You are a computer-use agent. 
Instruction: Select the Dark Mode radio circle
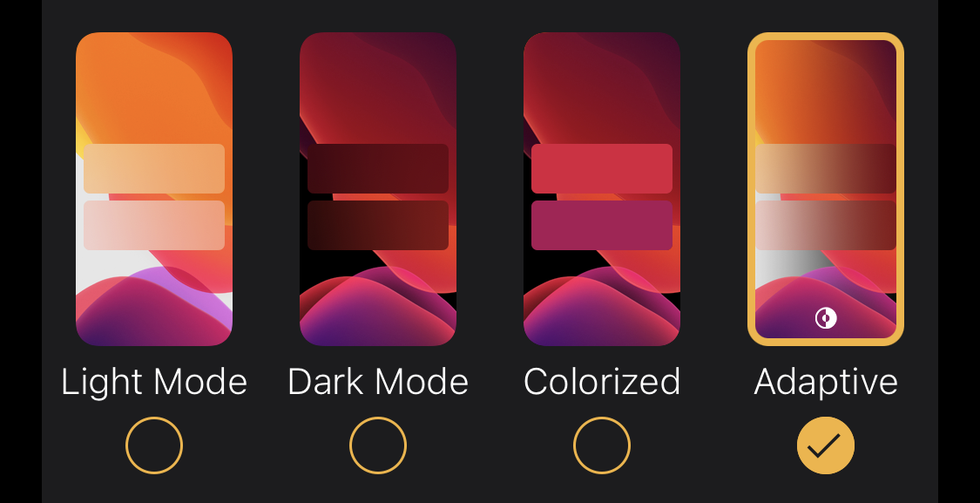click(x=377, y=445)
